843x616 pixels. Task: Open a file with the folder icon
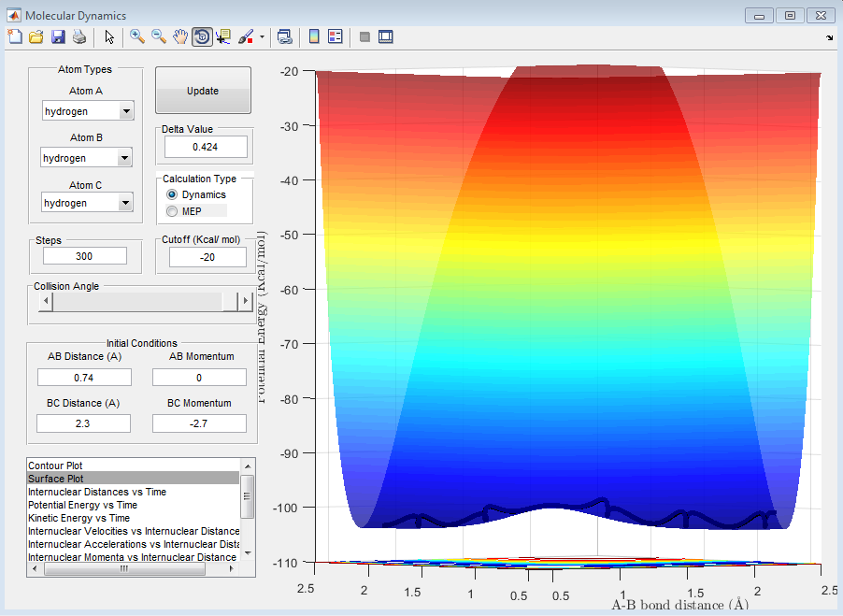(x=36, y=36)
